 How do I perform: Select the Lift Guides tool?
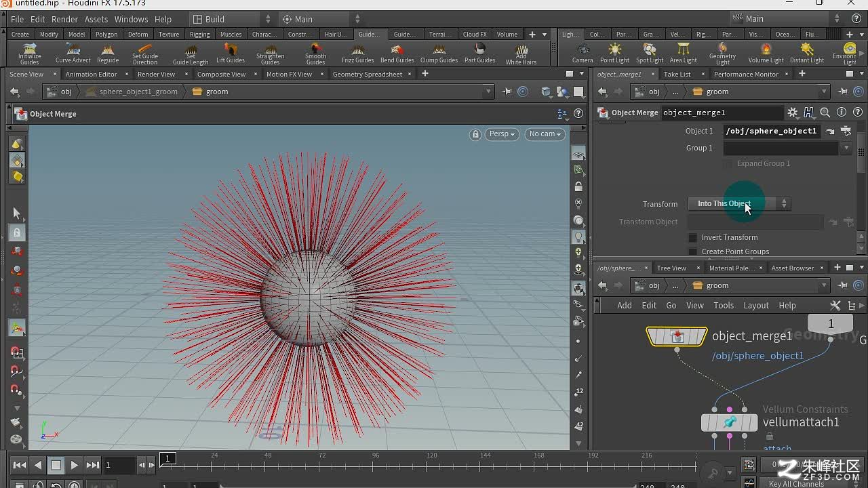coord(231,54)
